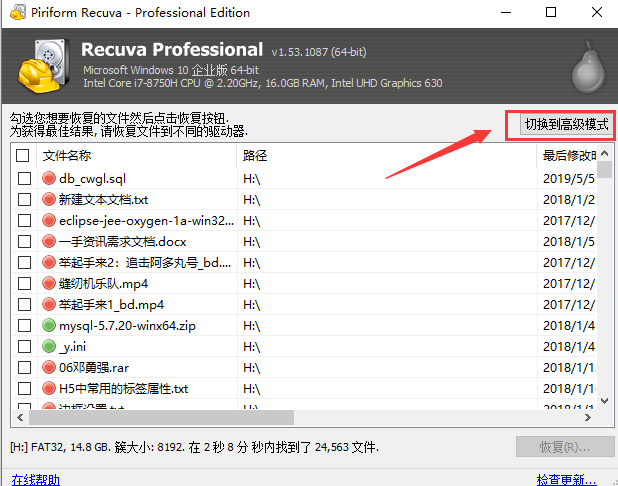The image size is (618, 486).
Task: Check the box for db_cwgl.sql
Action: click(24, 178)
